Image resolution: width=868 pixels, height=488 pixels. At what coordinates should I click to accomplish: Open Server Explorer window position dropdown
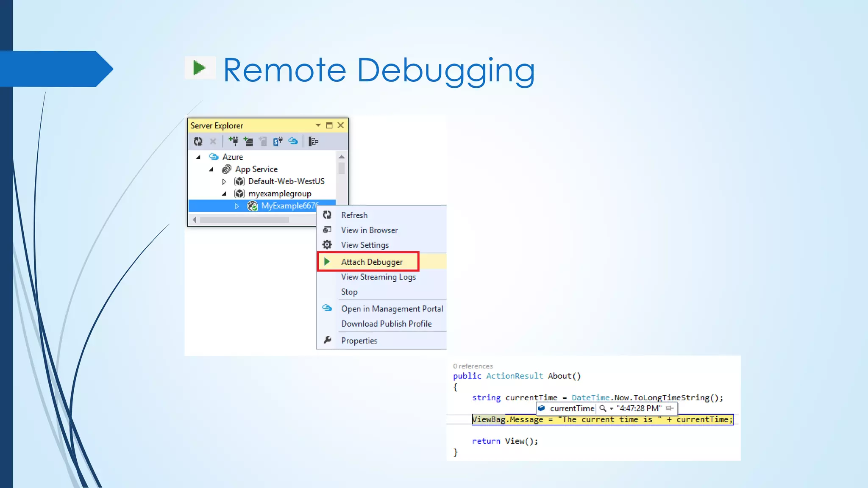pyautogui.click(x=318, y=125)
